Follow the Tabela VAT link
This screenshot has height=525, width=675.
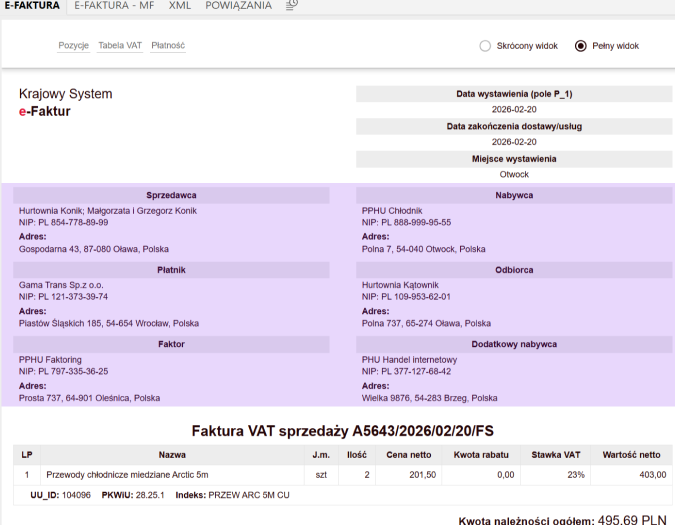(x=120, y=46)
